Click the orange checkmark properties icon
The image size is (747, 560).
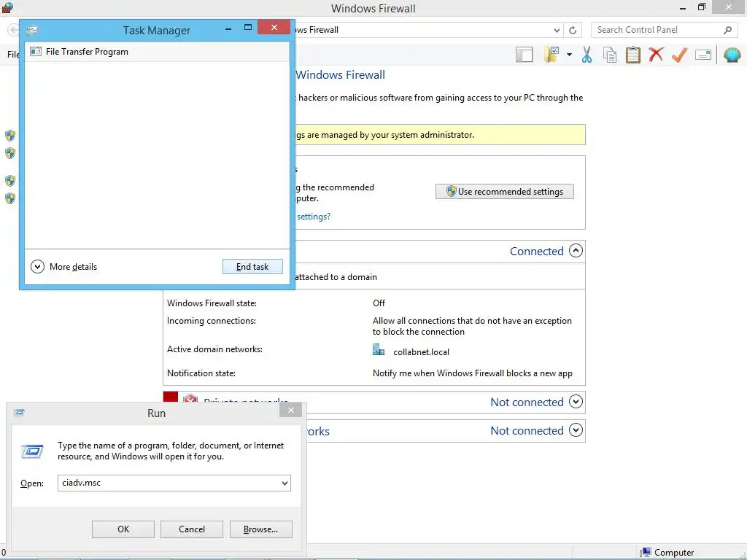coord(679,55)
